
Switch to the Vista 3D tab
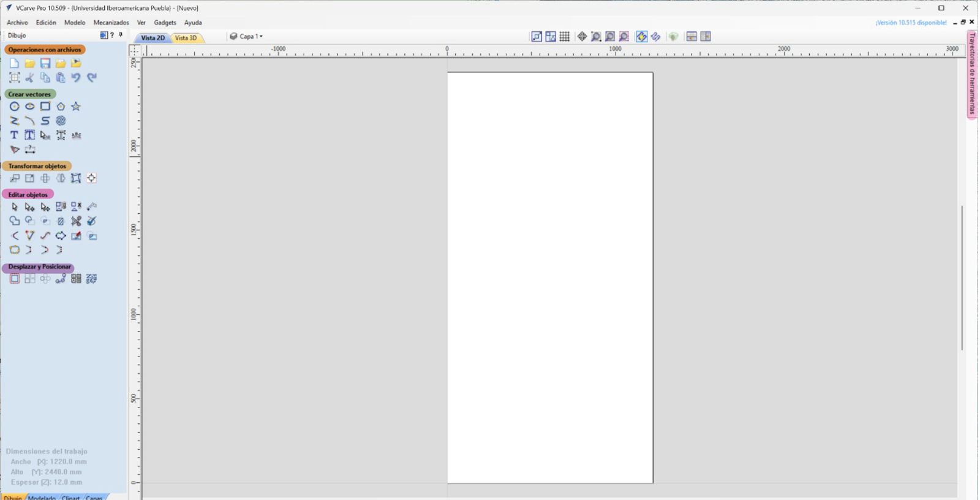tap(186, 38)
